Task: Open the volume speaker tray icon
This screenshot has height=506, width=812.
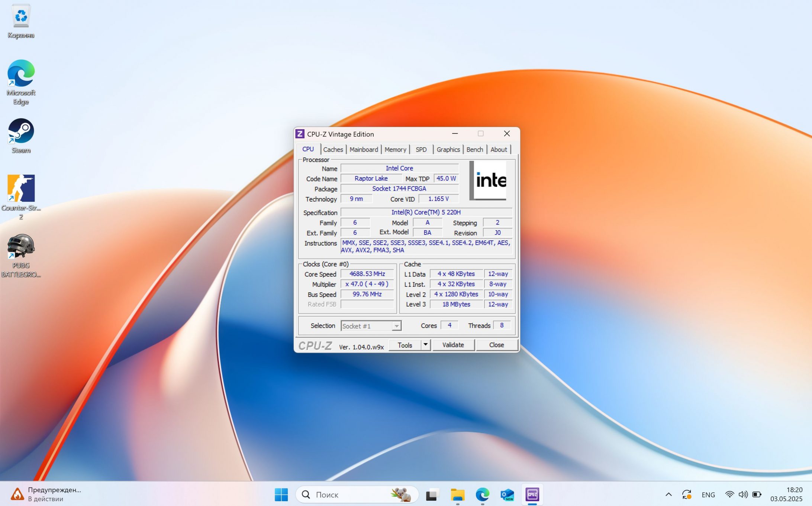Action: 743,494
